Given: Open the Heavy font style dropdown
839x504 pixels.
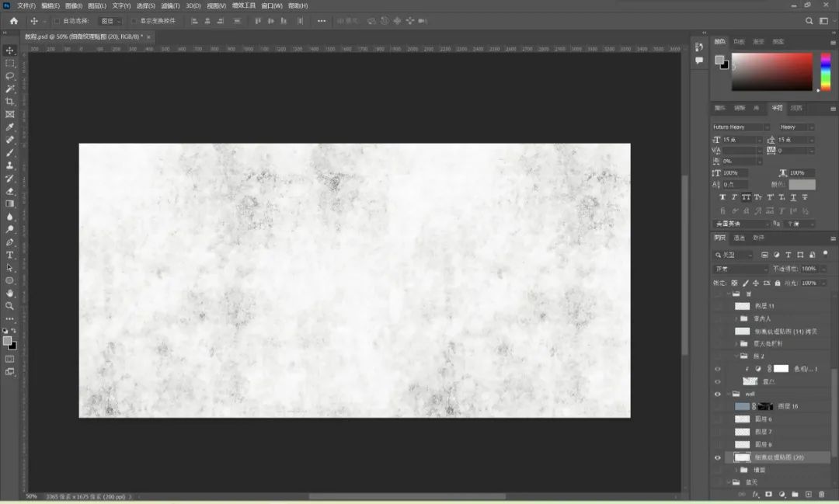Looking at the screenshot, I should (x=796, y=127).
